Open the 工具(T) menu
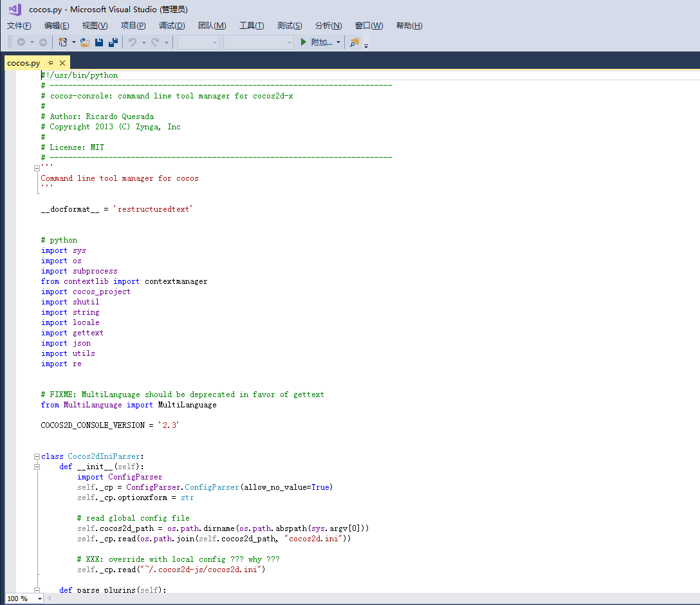Viewport: 700px width, 605px height. (252, 26)
